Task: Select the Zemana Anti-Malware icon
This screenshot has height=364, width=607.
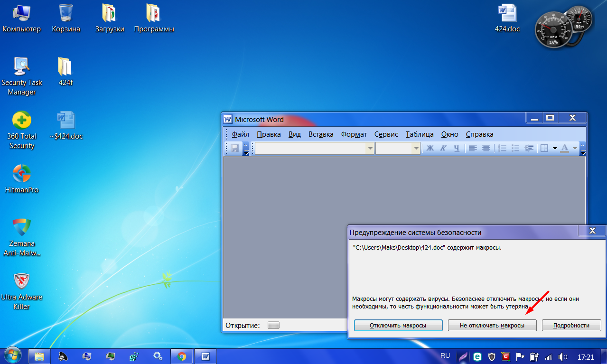Action: pyautogui.click(x=22, y=237)
